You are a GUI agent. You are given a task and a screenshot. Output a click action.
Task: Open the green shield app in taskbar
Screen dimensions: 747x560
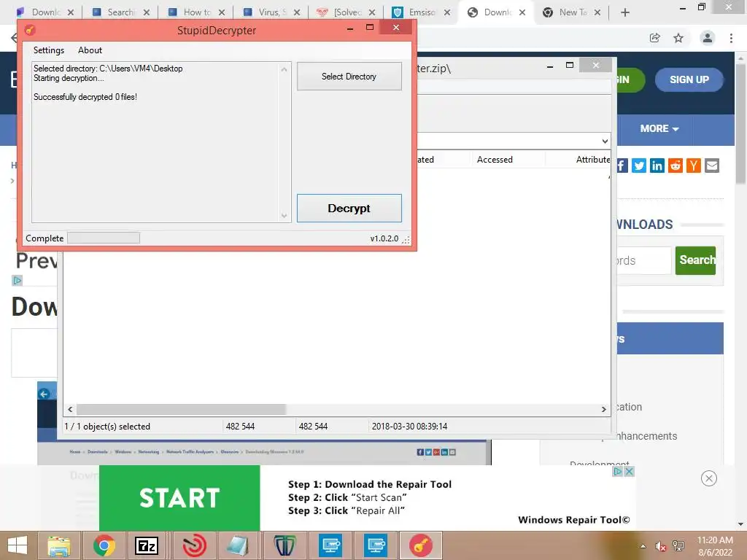tap(285, 545)
